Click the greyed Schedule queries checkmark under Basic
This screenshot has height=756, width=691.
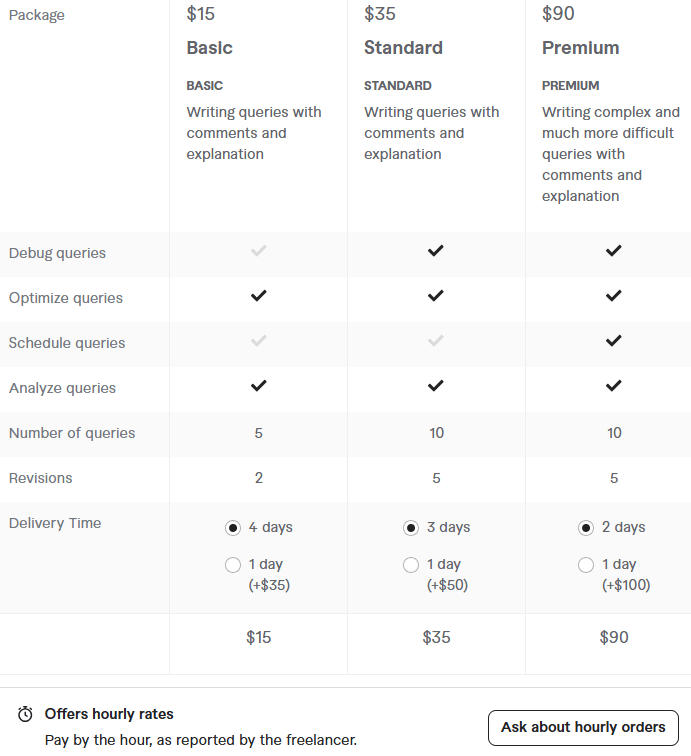[258, 341]
